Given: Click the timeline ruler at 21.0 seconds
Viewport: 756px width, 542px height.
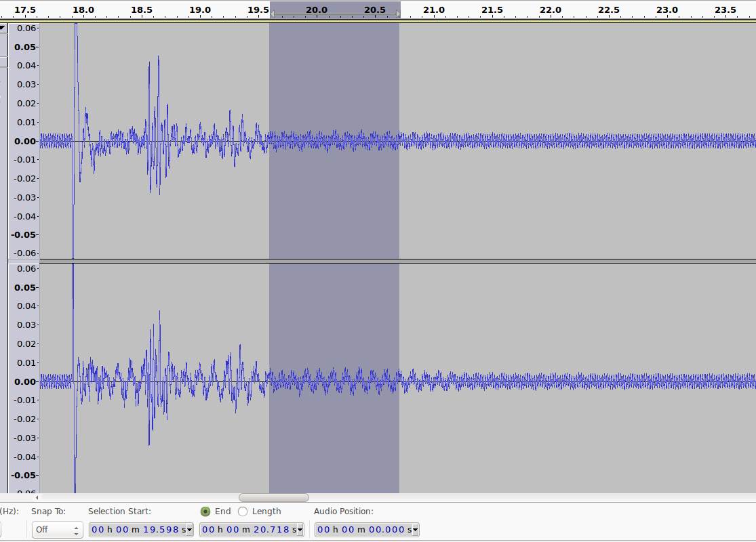Looking at the screenshot, I should [434, 10].
